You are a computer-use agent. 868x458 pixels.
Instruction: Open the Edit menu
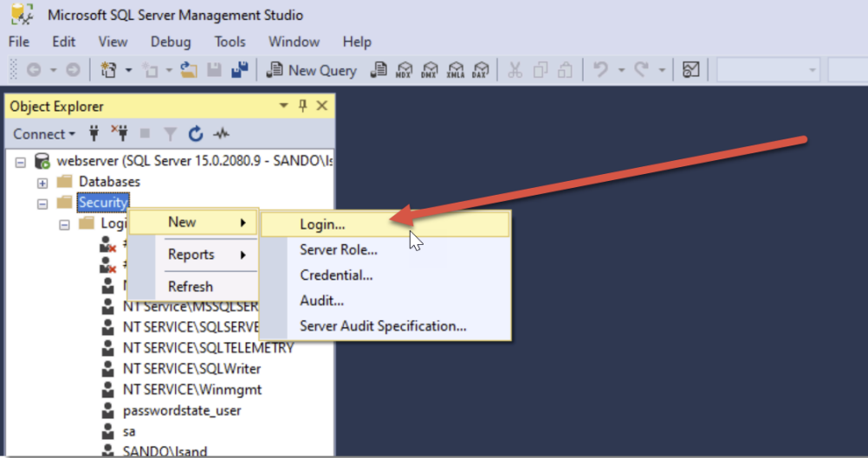pos(63,42)
